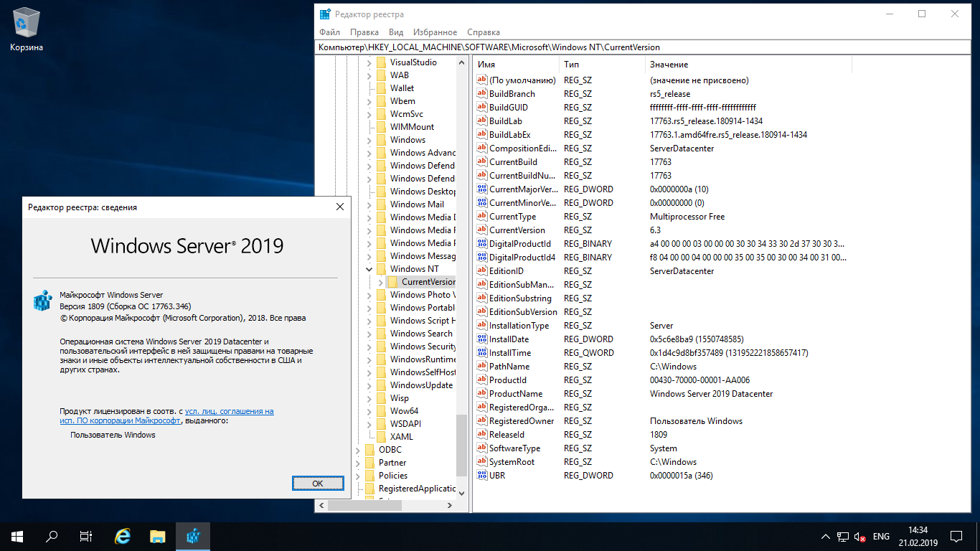Open the Файл menu
This screenshot has height=551, width=980.
click(x=330, y=32)
